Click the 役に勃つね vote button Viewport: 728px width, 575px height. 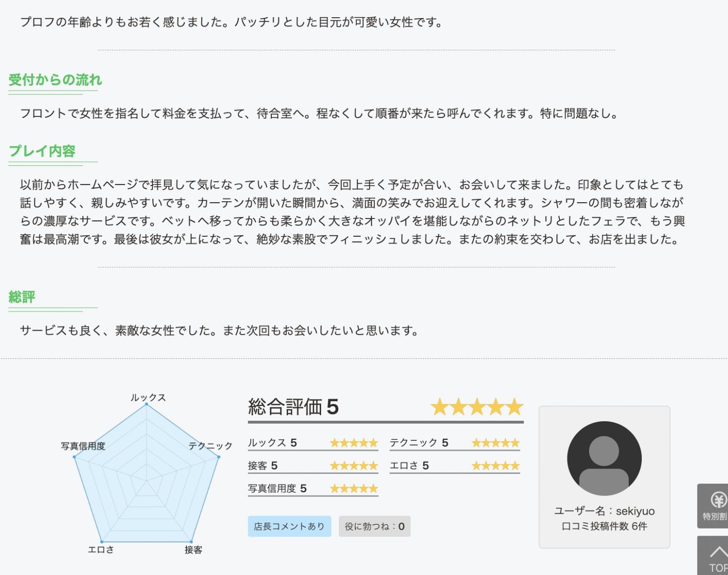374,526
